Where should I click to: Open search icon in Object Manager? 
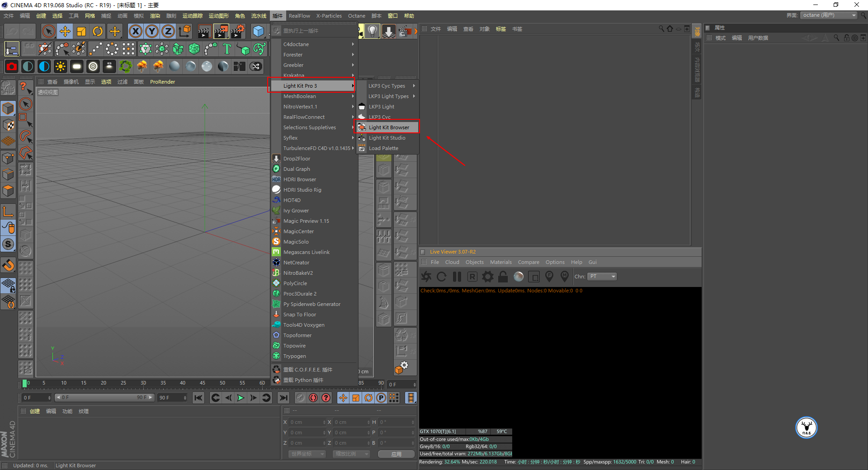(x=661, y=29)
